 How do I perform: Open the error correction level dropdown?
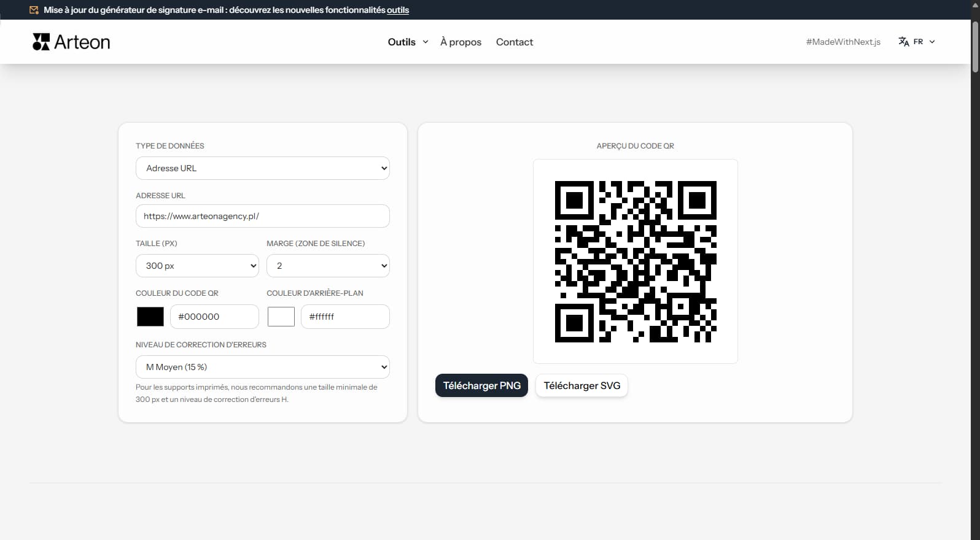point(263,367)
